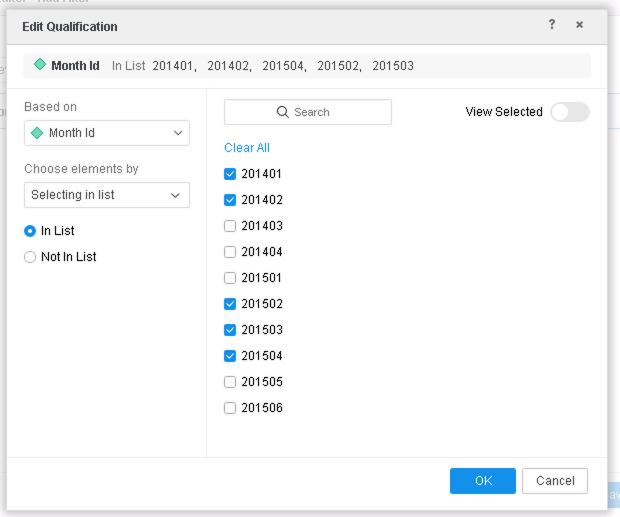Image resolution: width=620 pixels, height=517 pixels.
Task: Click the Clear All link
Action: tap(247, 148)
